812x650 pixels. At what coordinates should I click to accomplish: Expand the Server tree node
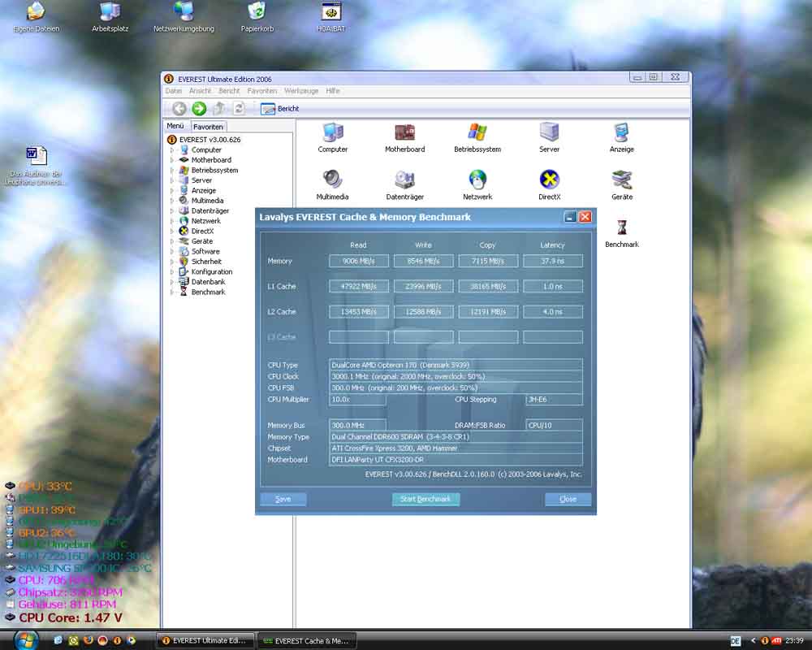coord(172,180)
